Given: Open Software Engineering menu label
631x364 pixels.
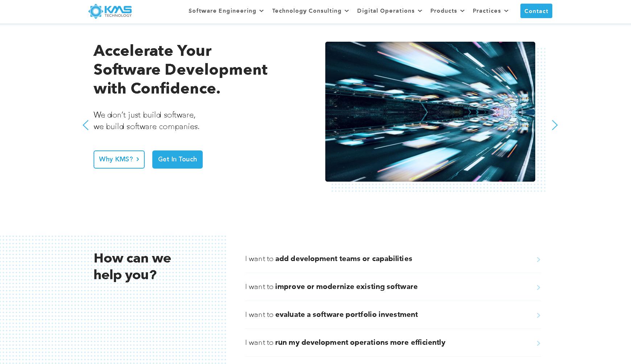Looking at the screenshot, I should coord(222,11).
